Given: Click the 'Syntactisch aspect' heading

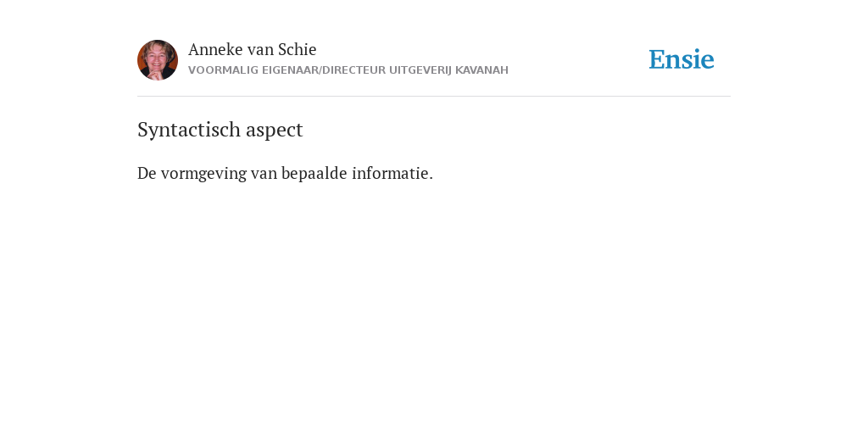Looking at the screenshot, I should (x=220, y=130).
